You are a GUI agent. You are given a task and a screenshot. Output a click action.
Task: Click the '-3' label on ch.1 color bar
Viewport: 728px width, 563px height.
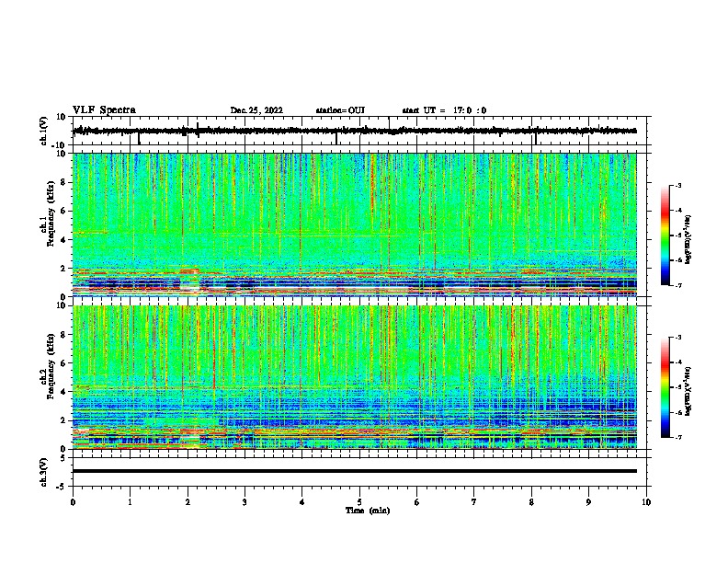click(677, 185)
